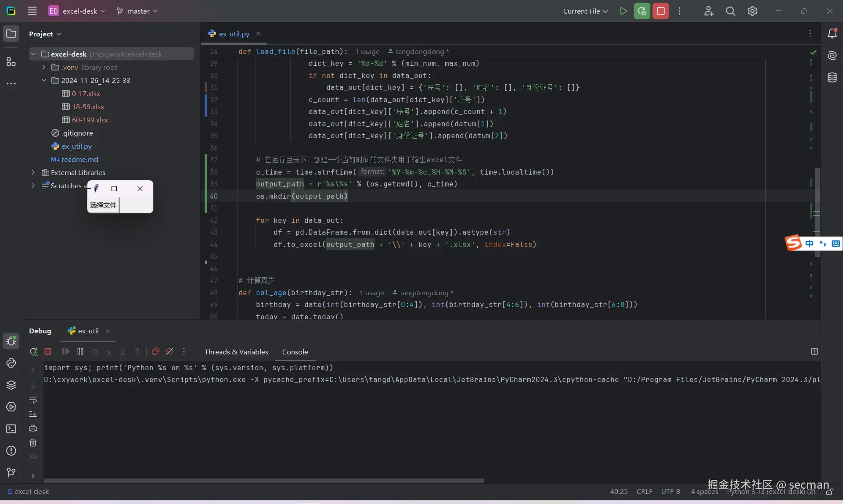Select the ex_util.py editor tab
The height and width of the screenshot is (504, 843).
(234, 34)
